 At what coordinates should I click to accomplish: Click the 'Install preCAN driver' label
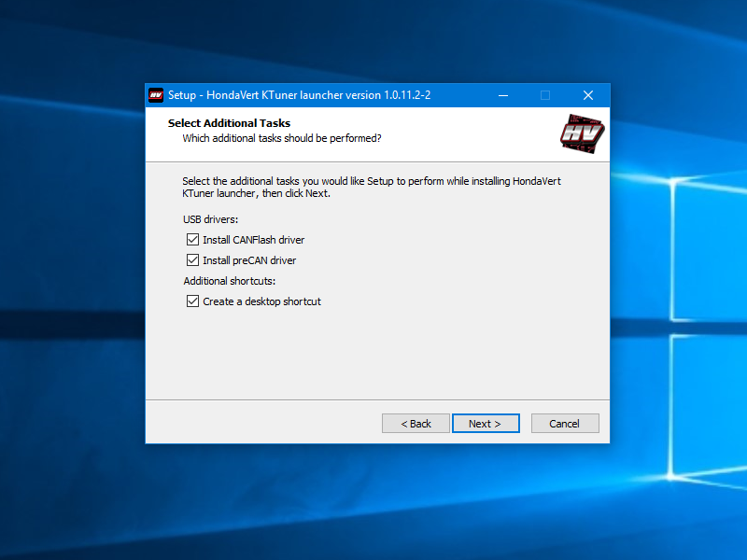(x=249, y=260)
